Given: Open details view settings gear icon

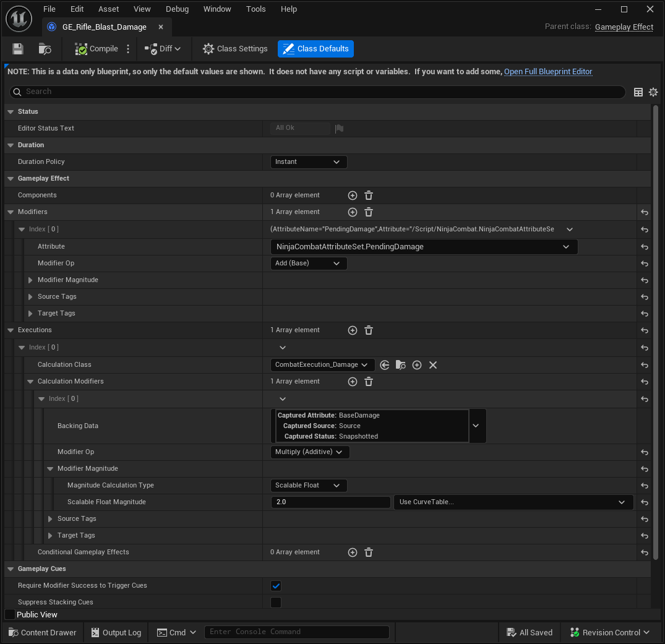Looking at the screenshot, I should click(x=653, y=92).
